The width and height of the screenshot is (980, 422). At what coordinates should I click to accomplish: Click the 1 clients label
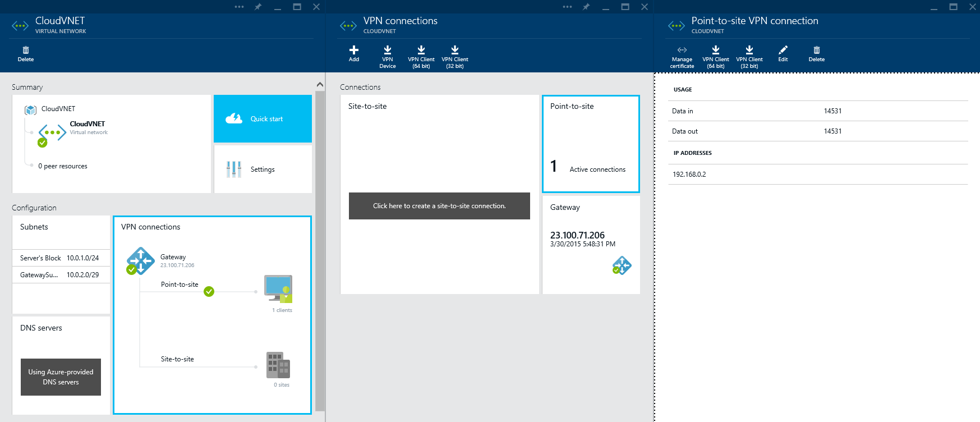point(282,310)
